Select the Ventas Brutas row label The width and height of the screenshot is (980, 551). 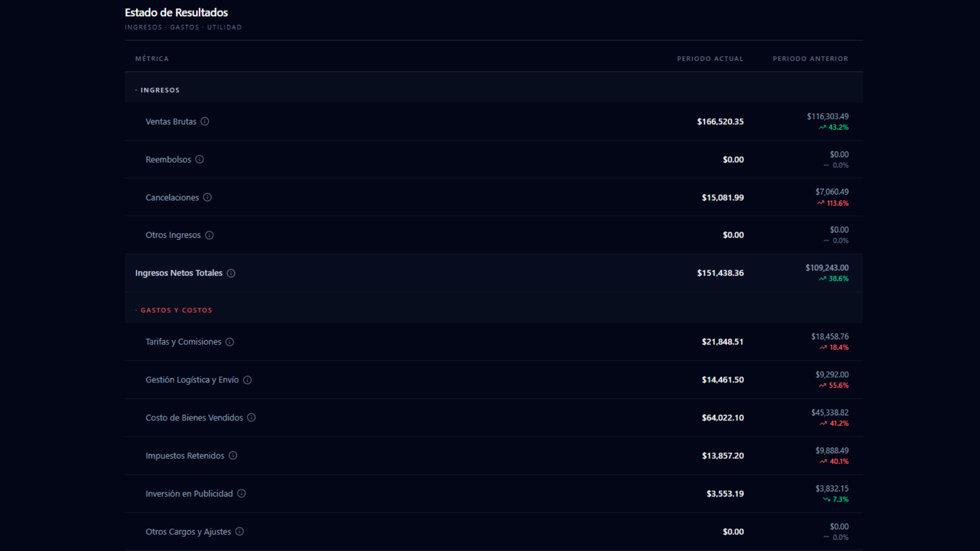170,121
